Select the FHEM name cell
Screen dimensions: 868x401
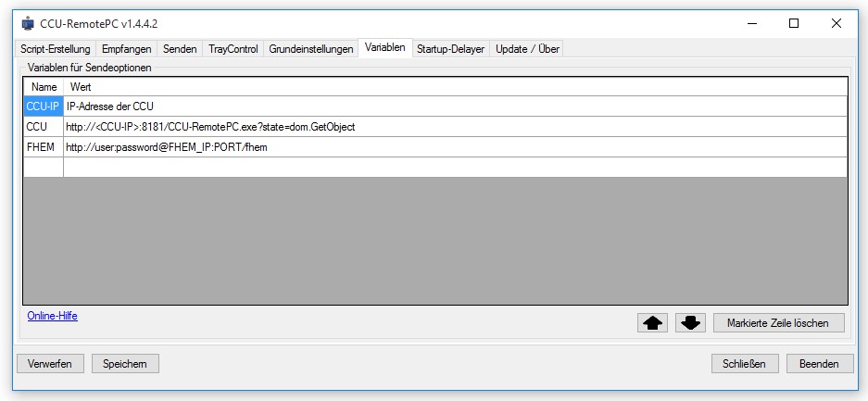(44, 147)
